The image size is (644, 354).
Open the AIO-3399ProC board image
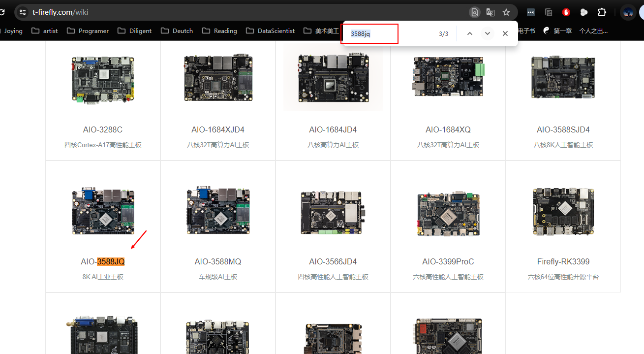coord(448,213)
